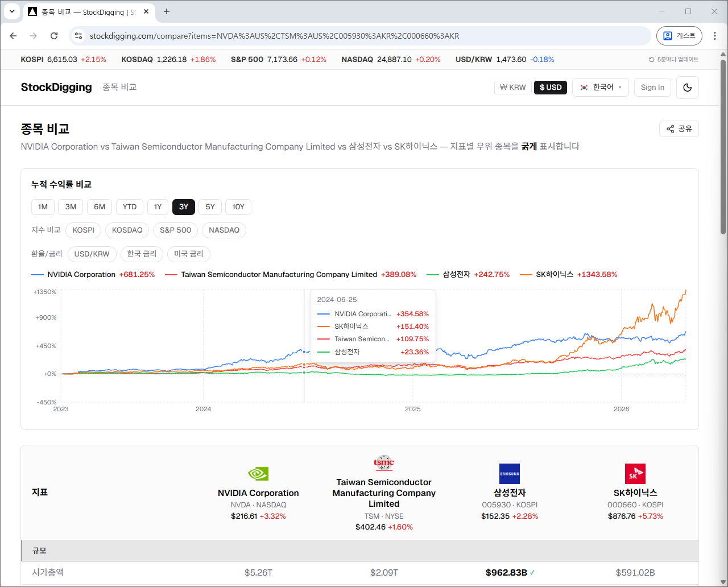The image size is (728, 587).
Task: Select the 6M period tab
Action: tap(100, 207)
